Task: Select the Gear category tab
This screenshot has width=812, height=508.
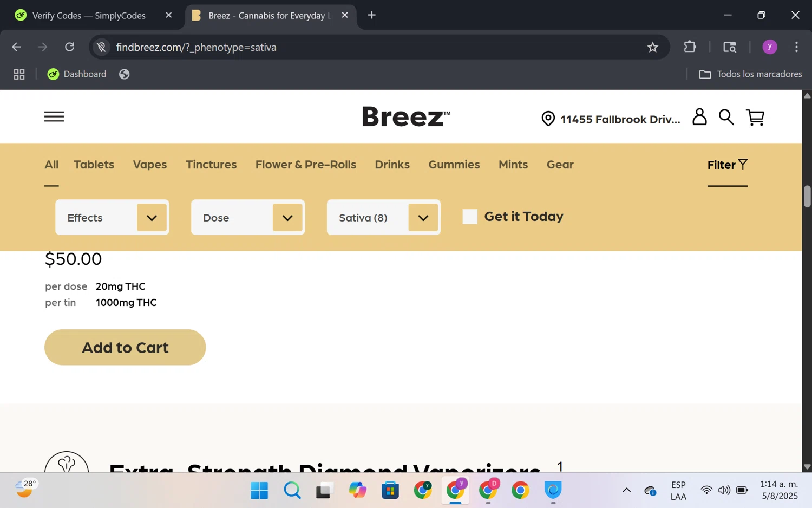Action: [x=560, y=165]
